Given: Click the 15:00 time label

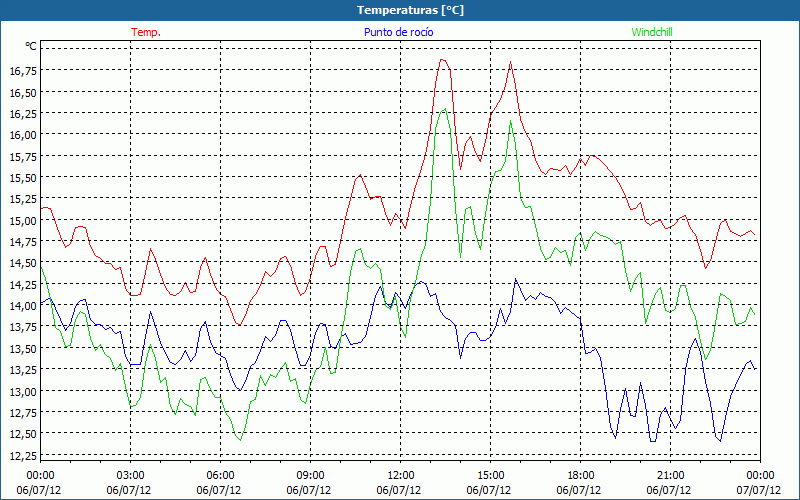Looking at the screenshot, I should point(490,476).
